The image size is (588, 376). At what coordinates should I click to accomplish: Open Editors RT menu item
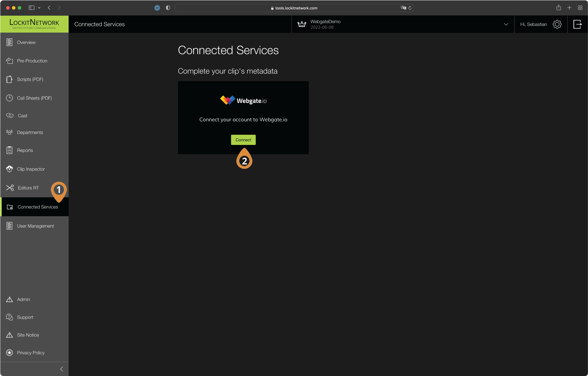click(34, 188)
